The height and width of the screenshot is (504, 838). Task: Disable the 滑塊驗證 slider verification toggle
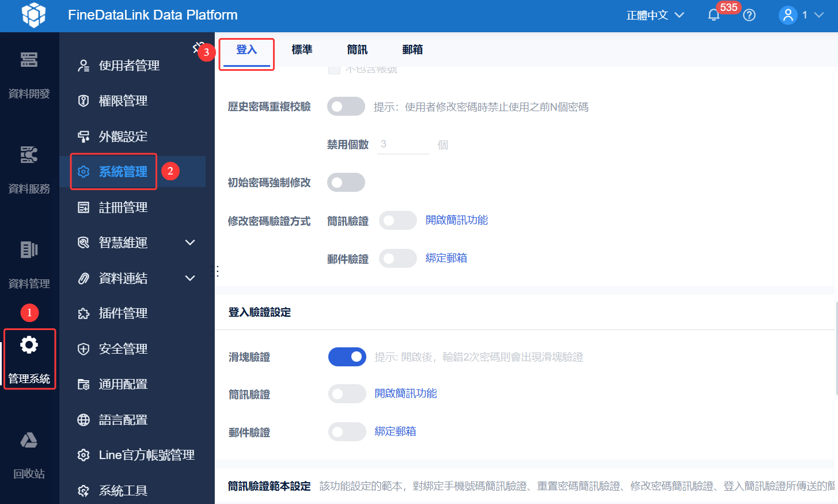point(347,357)
